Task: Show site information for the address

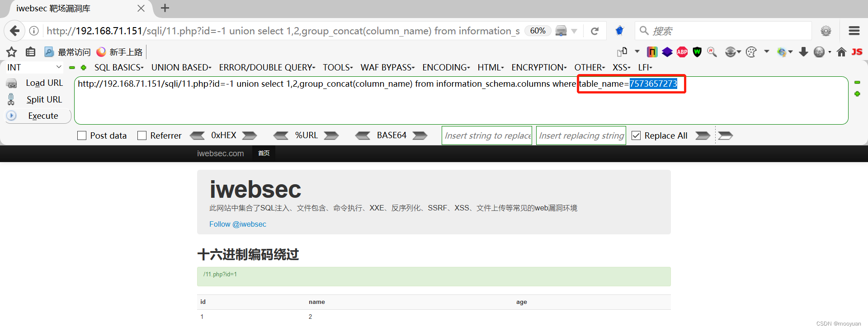Action: [x=34, y=31]
